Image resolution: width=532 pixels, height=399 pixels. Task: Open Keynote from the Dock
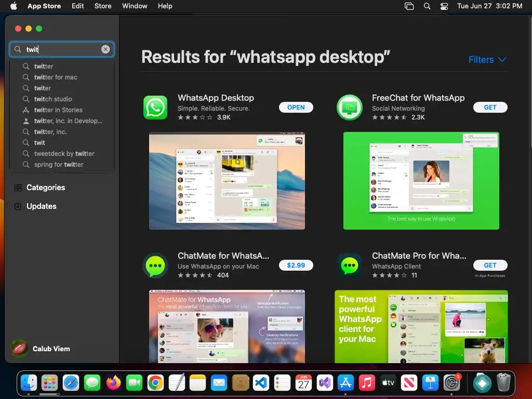pos(430,383)
